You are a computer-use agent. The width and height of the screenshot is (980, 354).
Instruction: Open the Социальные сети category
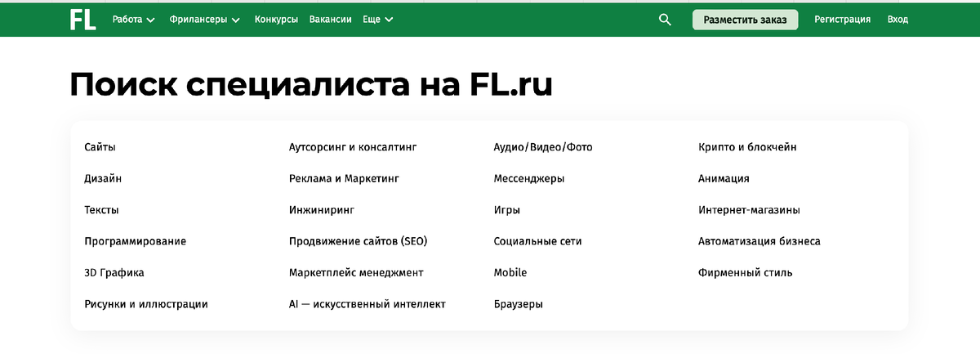537,241
